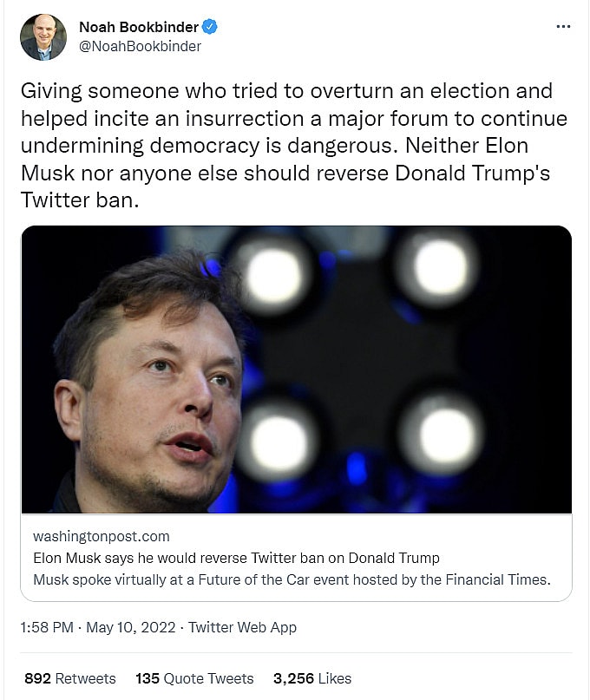
Task: View the 892 Retweets list
Action: click(x=69, y=678)
